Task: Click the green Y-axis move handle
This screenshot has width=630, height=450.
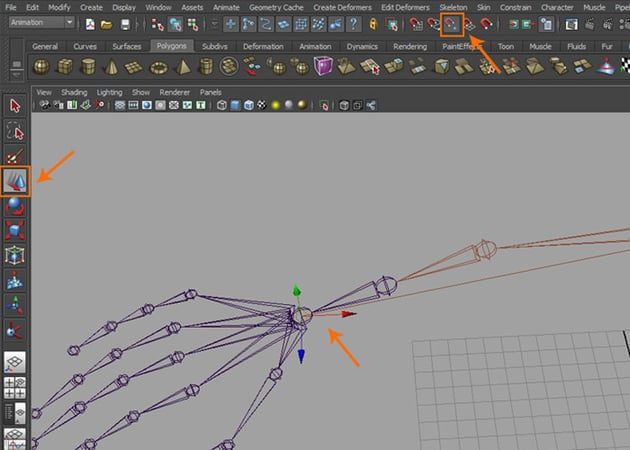Action: coord(296,292)
